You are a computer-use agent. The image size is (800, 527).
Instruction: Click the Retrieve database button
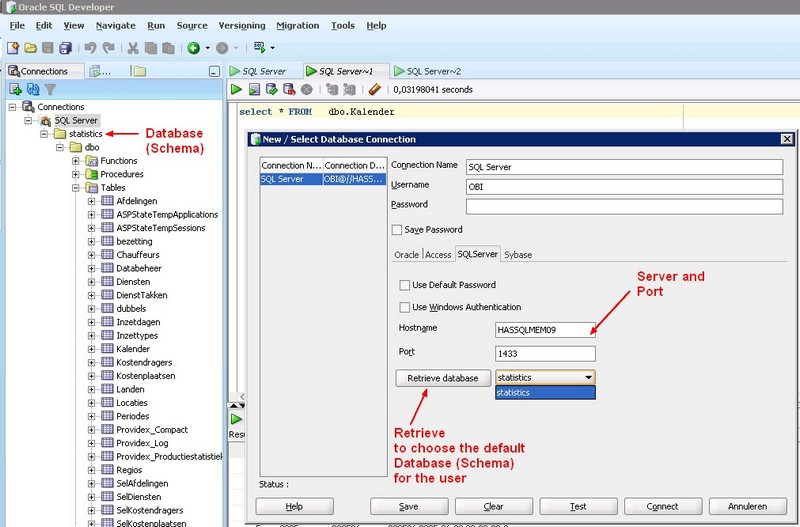(x=443, y=378)
